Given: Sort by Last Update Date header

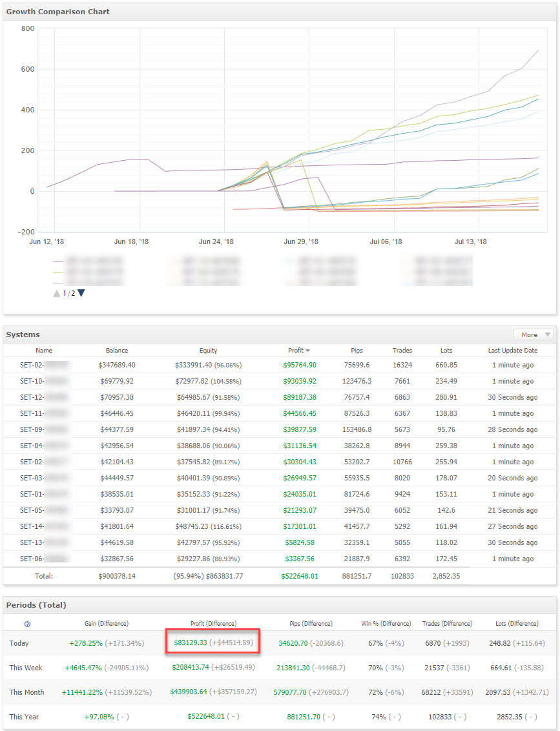Looking at the screenshot, I should click(512, 350).
